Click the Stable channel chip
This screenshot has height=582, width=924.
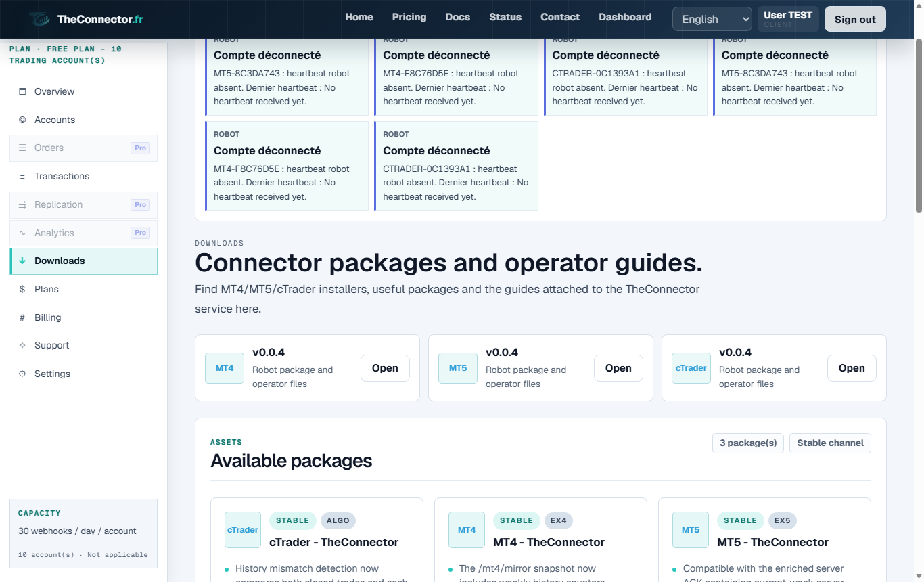point(830,443)
